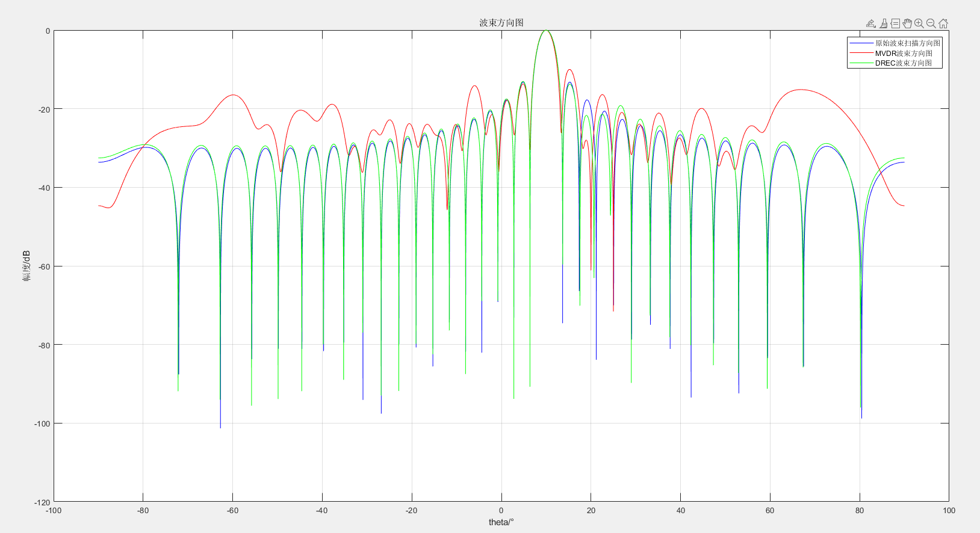Screen dimensions: 980x533
Task: Activate the zoom in magnifier
Action: 919,23
